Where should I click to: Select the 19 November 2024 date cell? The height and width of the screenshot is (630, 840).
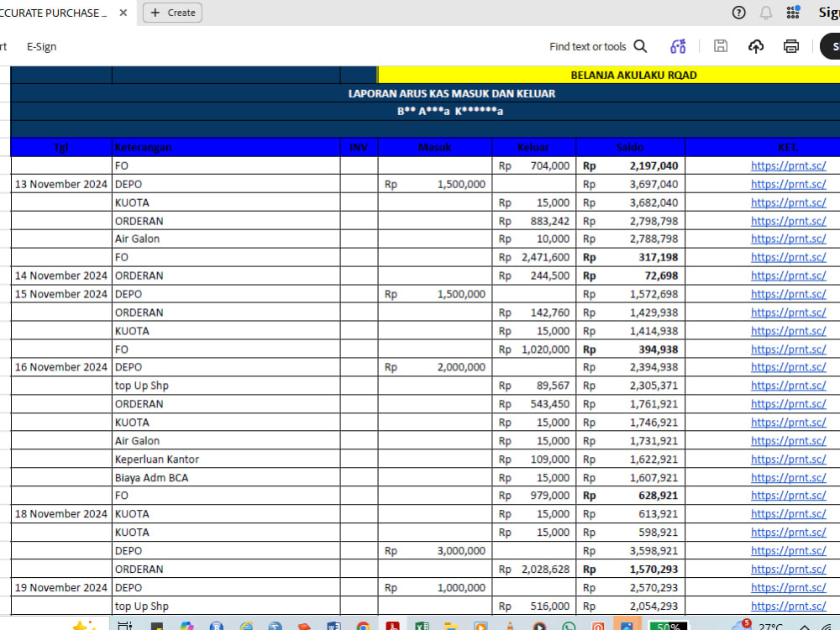pyautogui.click(x=61, y=588)
